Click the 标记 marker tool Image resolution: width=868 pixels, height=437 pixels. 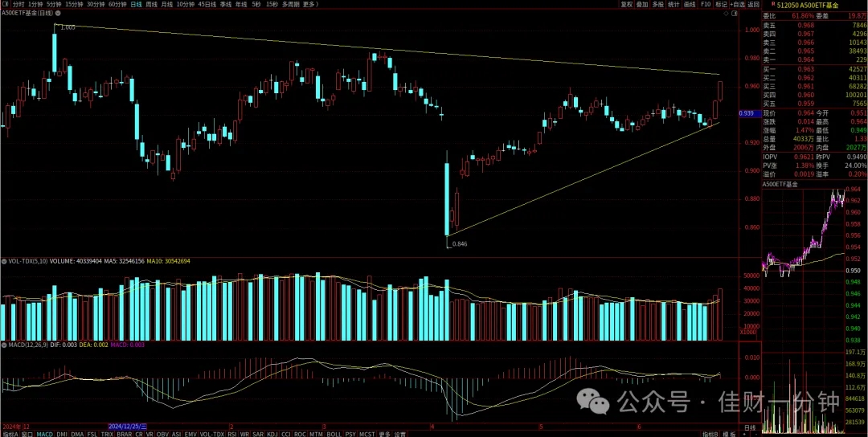721,4
